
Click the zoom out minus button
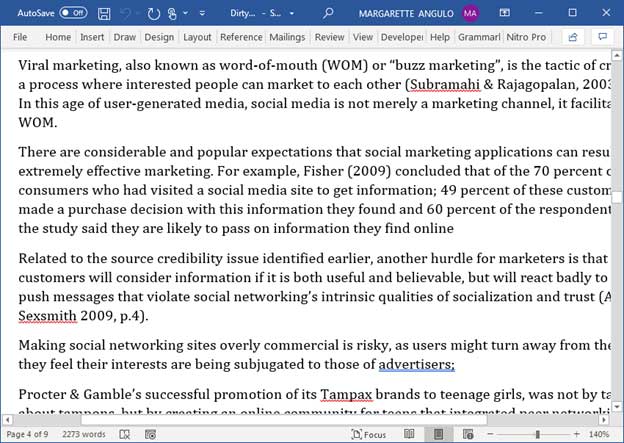(x=490, y=434)
